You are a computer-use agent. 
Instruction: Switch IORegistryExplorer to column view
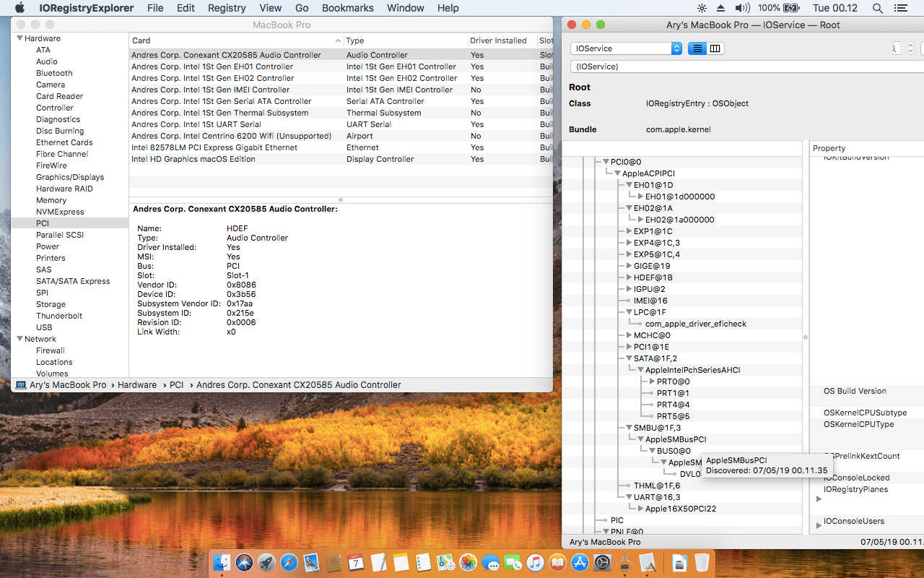pyautogui.click(x=715, y=48)
